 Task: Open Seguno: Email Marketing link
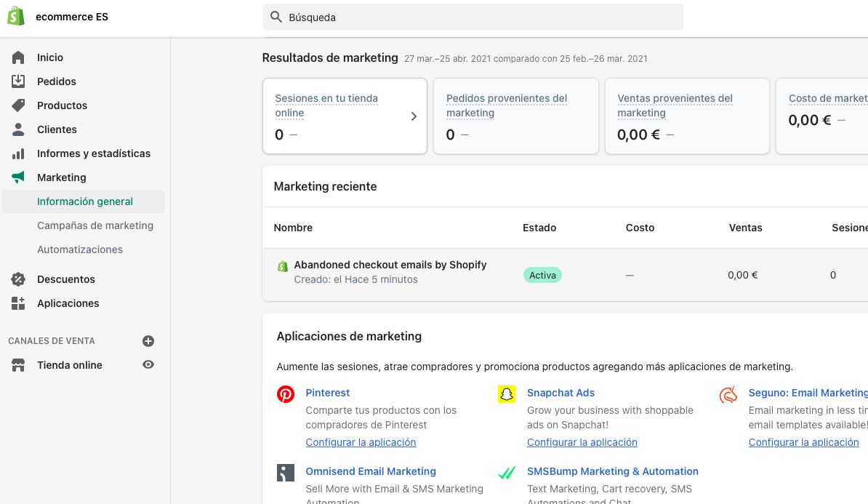[x=808, y=393]
